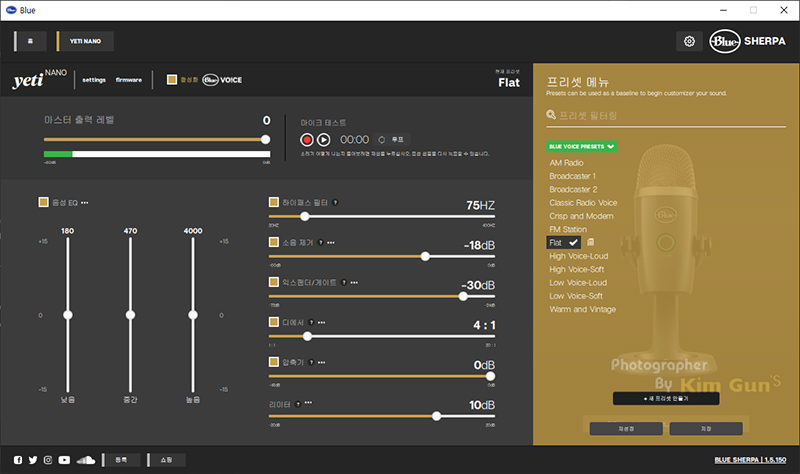The width and height of the screenshot is (800, 474).
Task: Open the Twitter social icon
Action: pyautogui.click(x=33, y=460)
